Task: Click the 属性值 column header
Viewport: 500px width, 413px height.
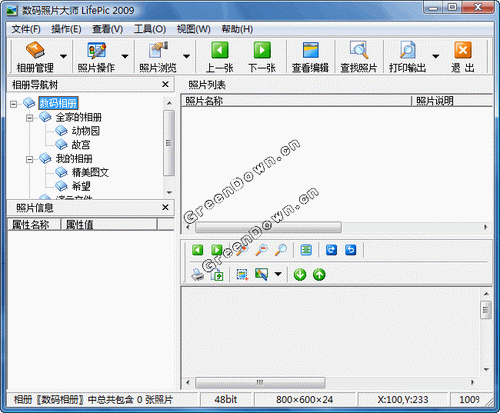Action: point(109,224)
